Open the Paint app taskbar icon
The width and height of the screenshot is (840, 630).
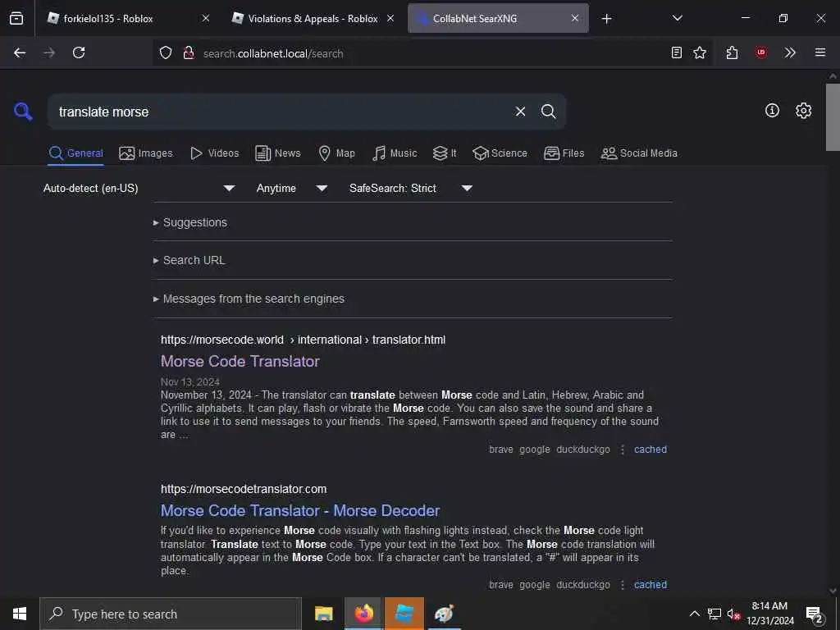click(444, 614)
